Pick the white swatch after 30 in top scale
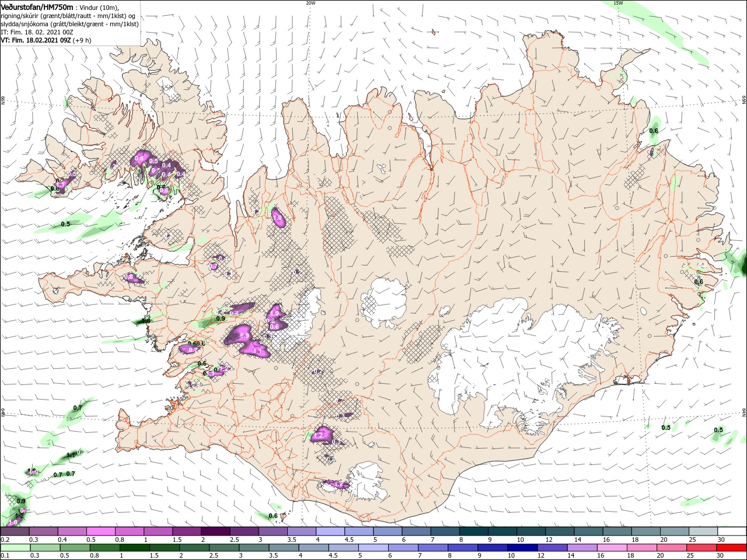This screenshot has width=747, height=560. pyautogui.click(x=731, y=531)
